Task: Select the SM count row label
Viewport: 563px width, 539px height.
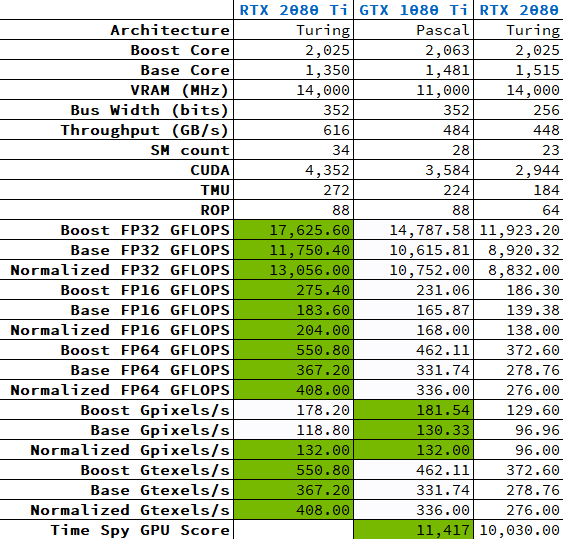Action: pyautogui.click(x=190, y=150)
